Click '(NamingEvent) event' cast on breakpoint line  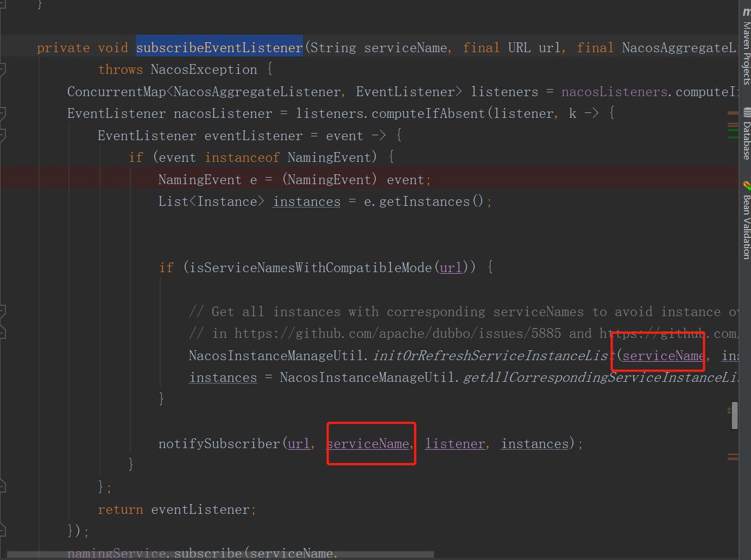coord(353,180)
